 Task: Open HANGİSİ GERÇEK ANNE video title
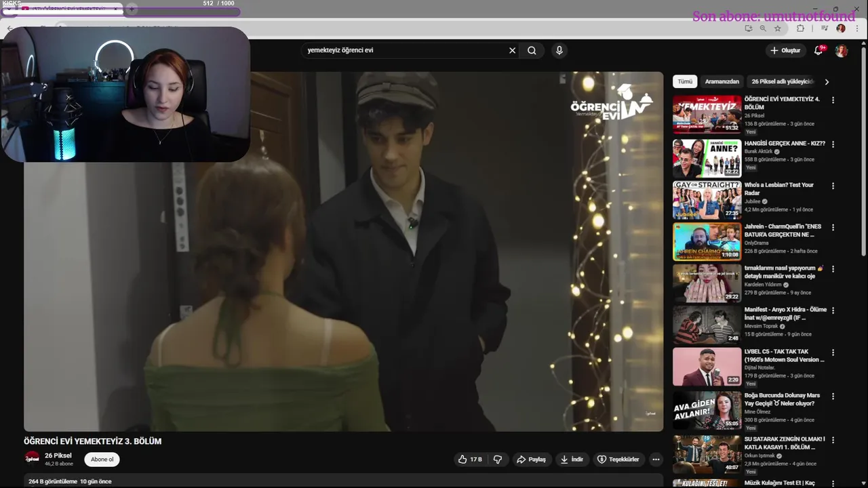pyautogui.click(x=785, y=144)
